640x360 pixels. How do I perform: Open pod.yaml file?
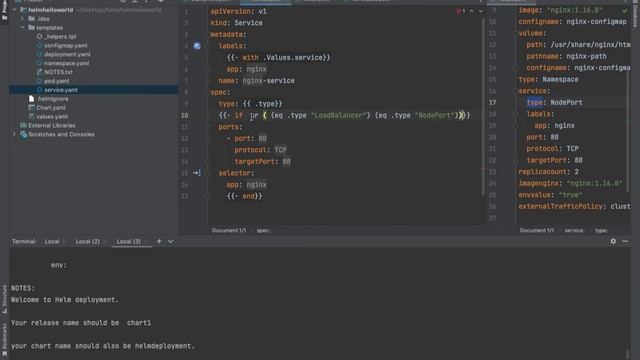(56, 81)
